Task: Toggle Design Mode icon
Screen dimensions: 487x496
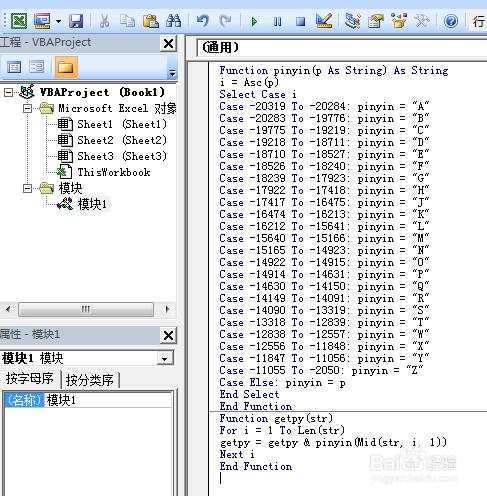Action: [324, 21]
